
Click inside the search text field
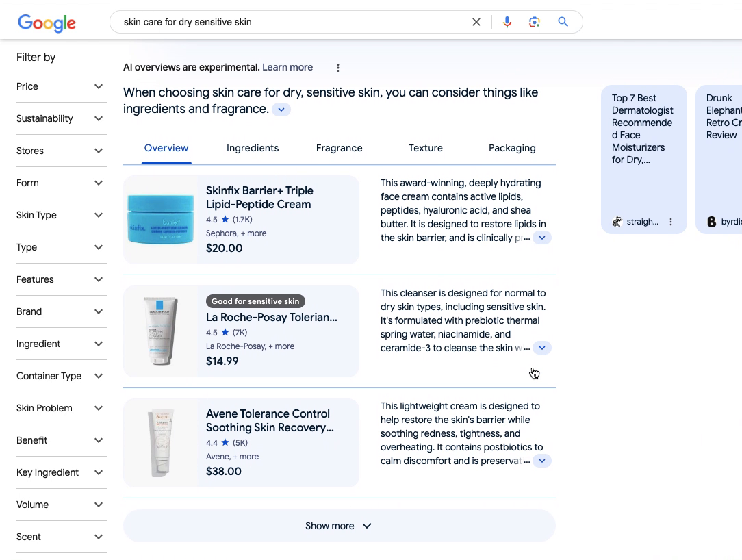pos(287,22)
